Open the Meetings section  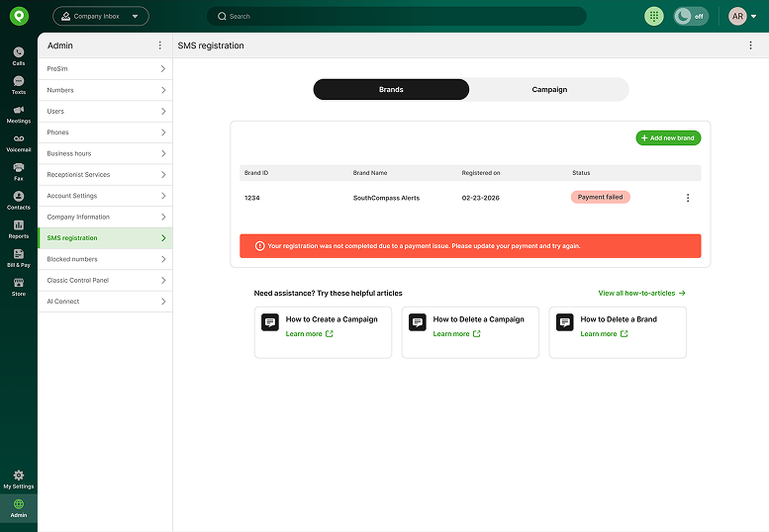pyautogui.click(x=18, y=113)
